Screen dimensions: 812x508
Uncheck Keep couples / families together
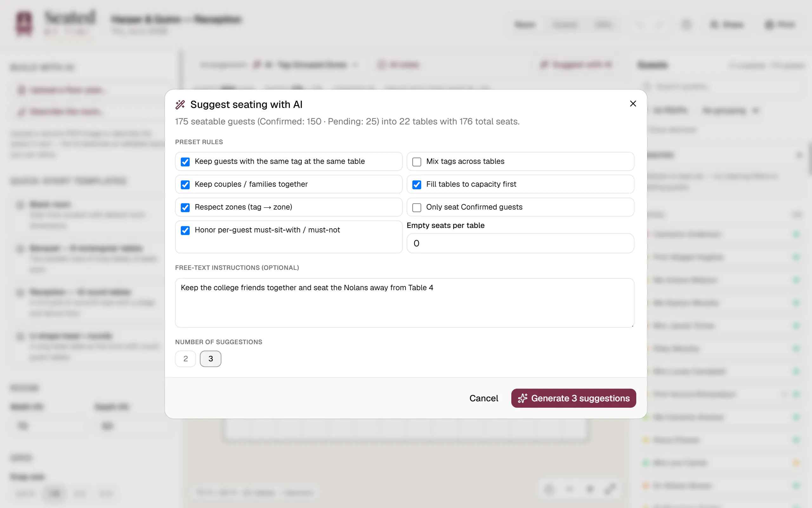click(185, 184)
